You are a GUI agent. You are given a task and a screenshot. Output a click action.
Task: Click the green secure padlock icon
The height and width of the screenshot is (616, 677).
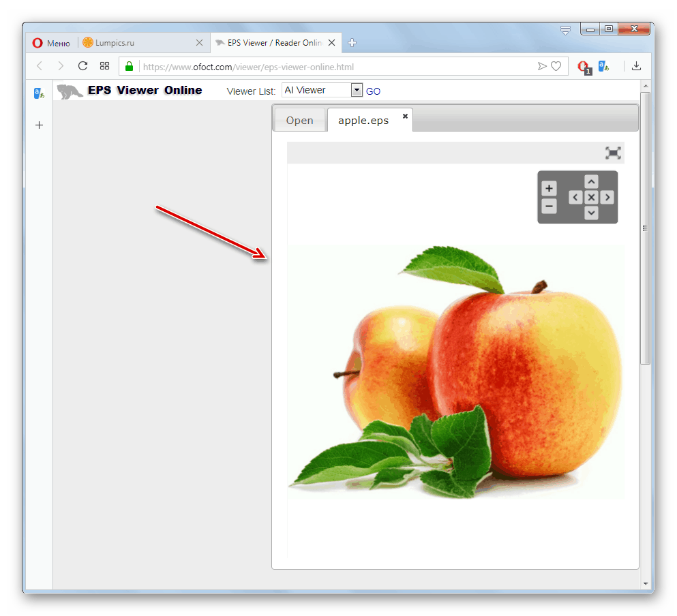tap(129, 67)
